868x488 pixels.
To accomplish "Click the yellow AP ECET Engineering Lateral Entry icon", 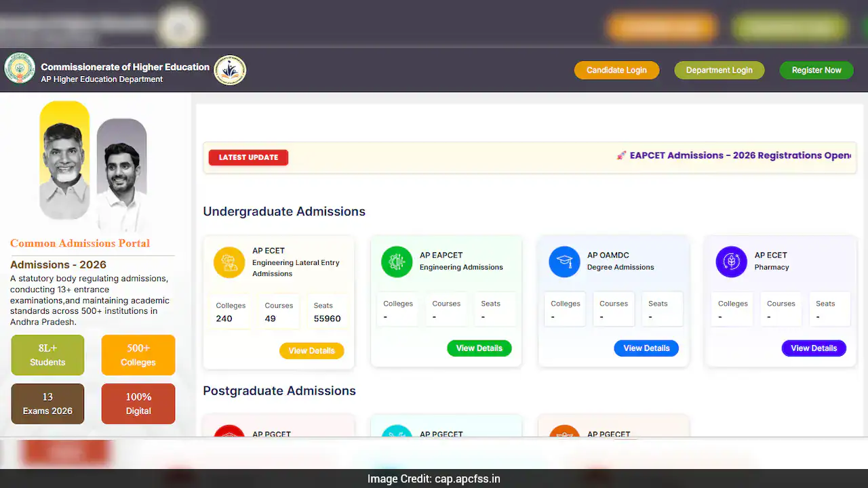I will 229,262.
